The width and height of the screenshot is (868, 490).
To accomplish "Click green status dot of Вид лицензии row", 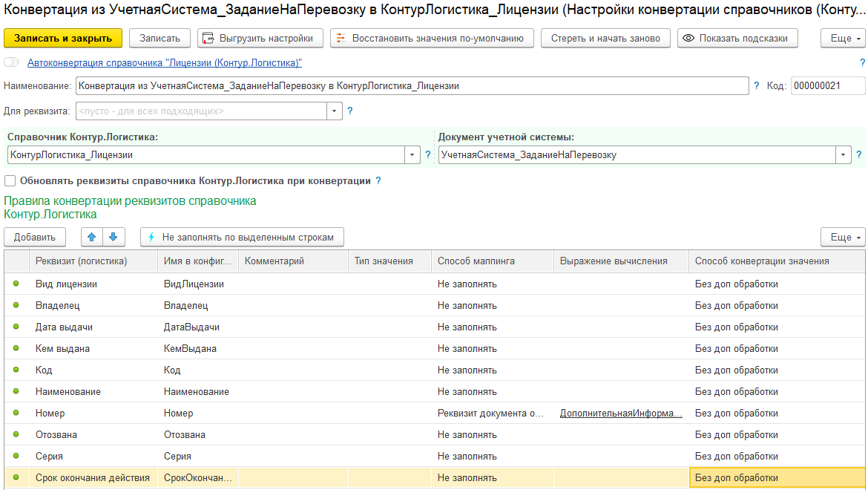I will click(x=16, y=284).
